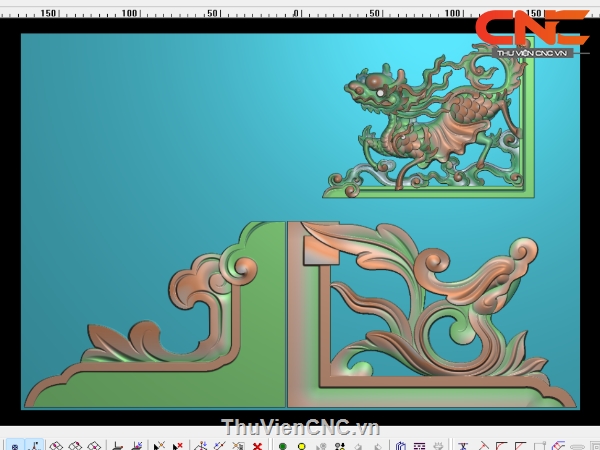
Task: Click the first diamond-shaped toolbar icon
Action: 57,445
